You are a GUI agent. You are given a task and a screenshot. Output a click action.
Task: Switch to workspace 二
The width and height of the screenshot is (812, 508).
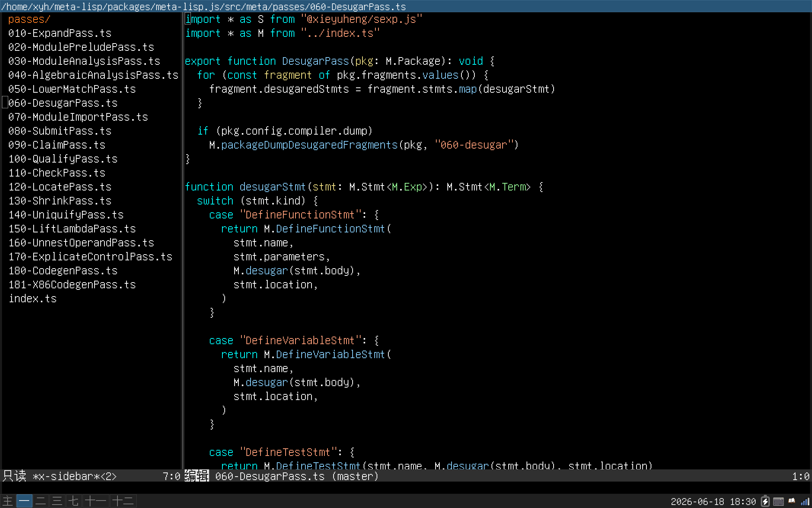pyautogui.click(x=41, y=501)
